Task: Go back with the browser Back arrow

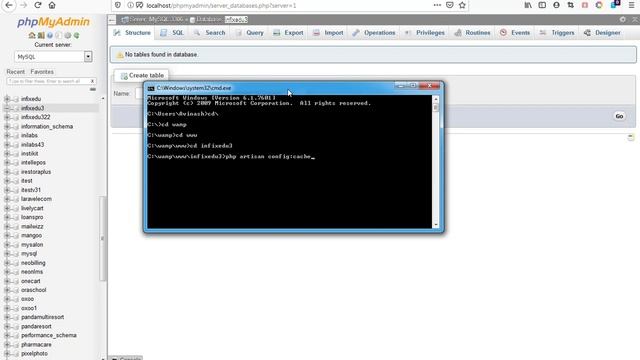Action: pyautogui.click(x=9, y=5)
